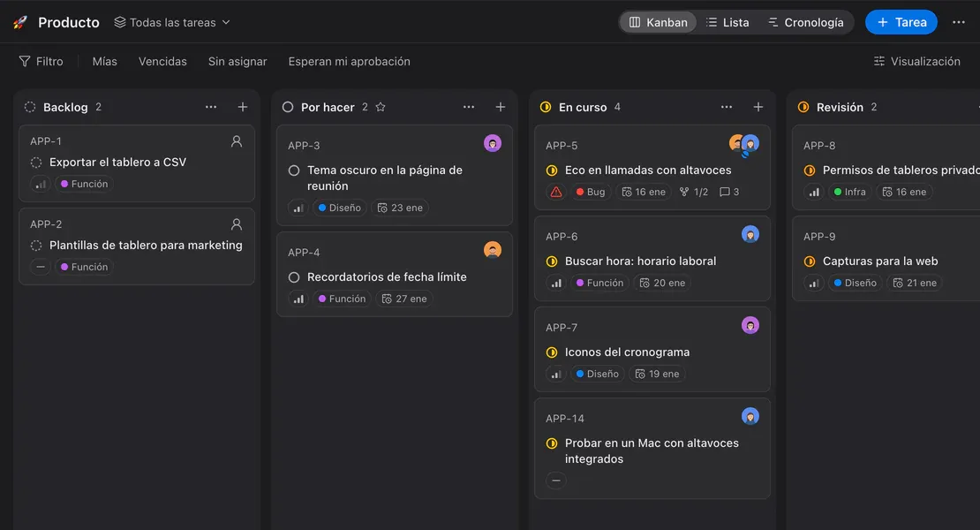Screen dimensions: 980x530
Task: Click priority bars on APP-4 card
Action: [x=298, y=299]
